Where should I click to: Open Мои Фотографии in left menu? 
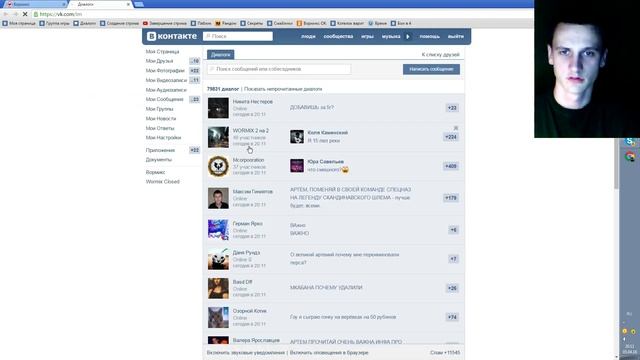click(x=165, y=71)
